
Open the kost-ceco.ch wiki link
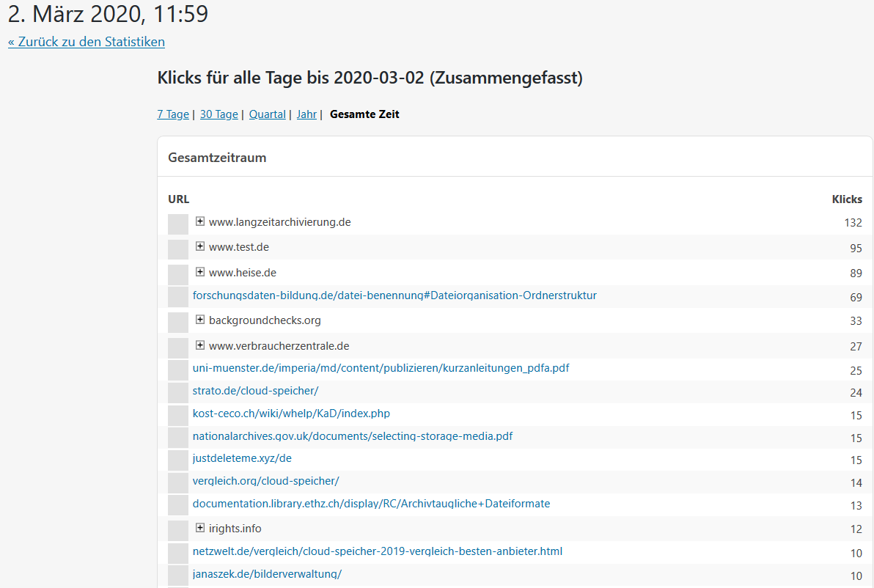click(291, 414)
